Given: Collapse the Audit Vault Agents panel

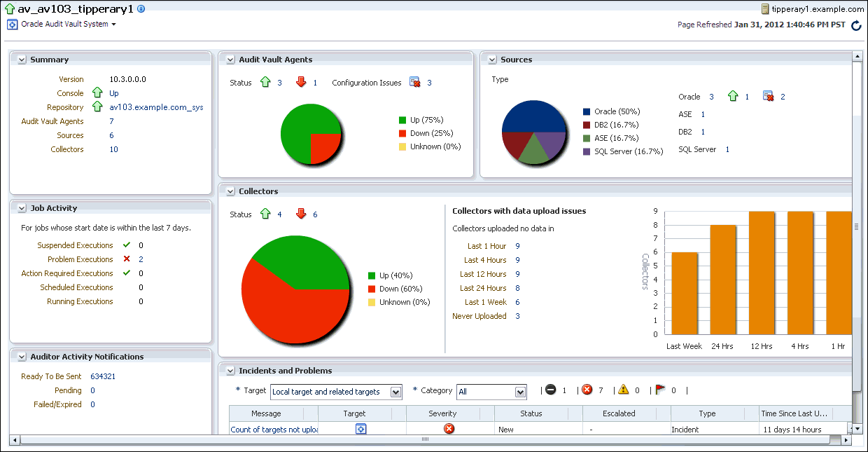Looking at the screenshot, I should pyautogui.click(x=230, y=60).
